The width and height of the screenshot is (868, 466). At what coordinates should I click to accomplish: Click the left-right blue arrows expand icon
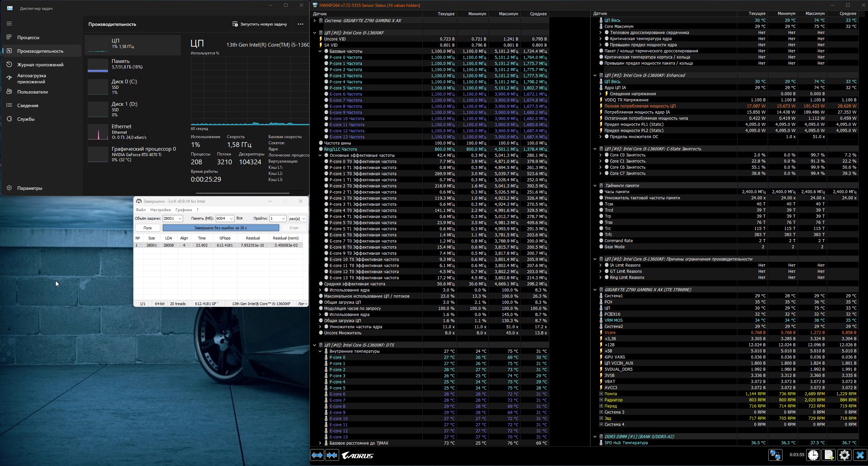tap(317, 455)
